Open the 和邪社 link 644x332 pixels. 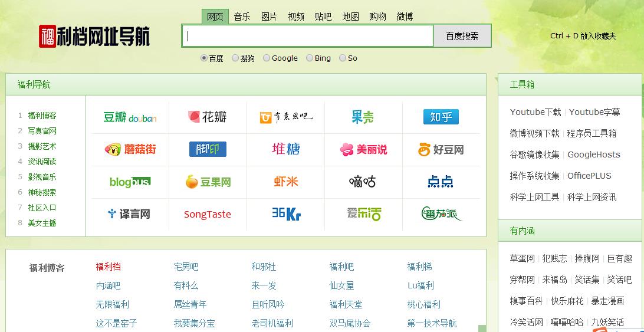point(264,267)
